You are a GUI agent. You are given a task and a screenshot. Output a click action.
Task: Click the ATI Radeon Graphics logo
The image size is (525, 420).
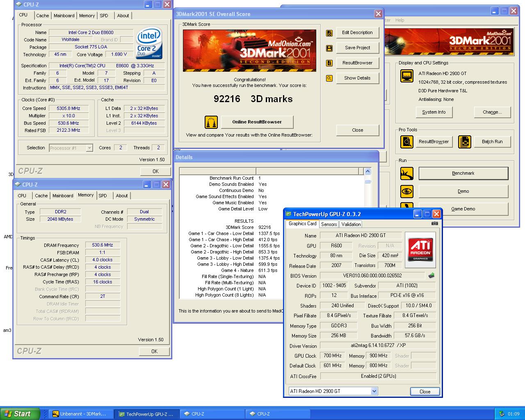(420, 250)
